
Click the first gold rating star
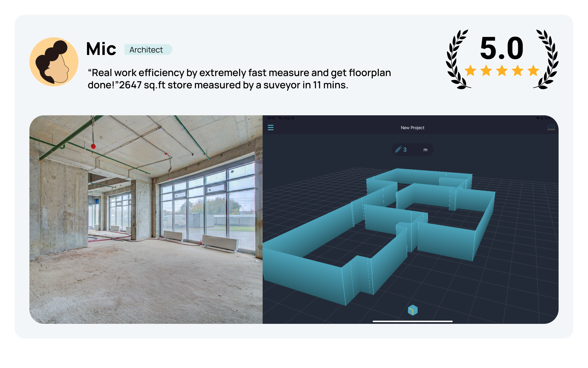tap(470, 71)
